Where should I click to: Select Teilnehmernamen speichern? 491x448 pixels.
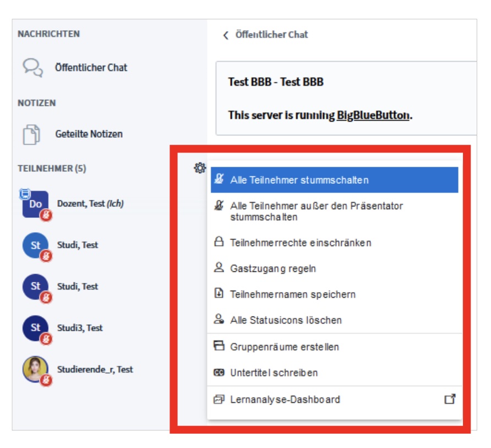click(293, 294)
